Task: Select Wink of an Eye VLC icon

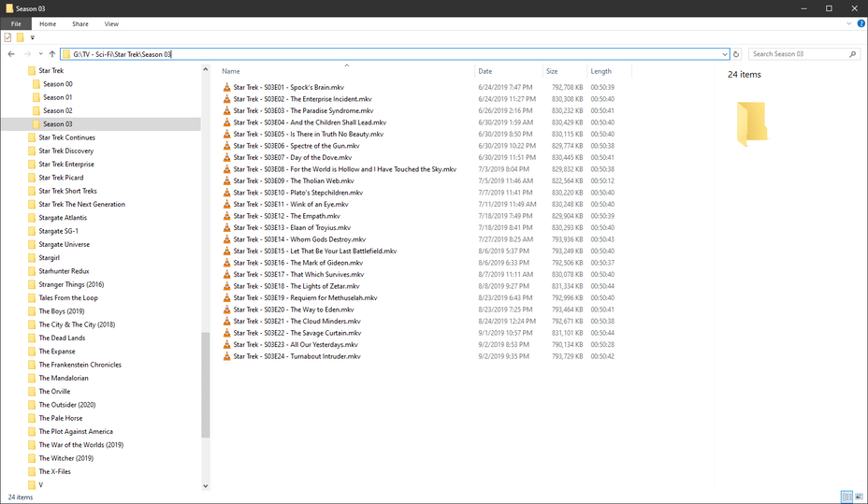Action: click(226, 204)
